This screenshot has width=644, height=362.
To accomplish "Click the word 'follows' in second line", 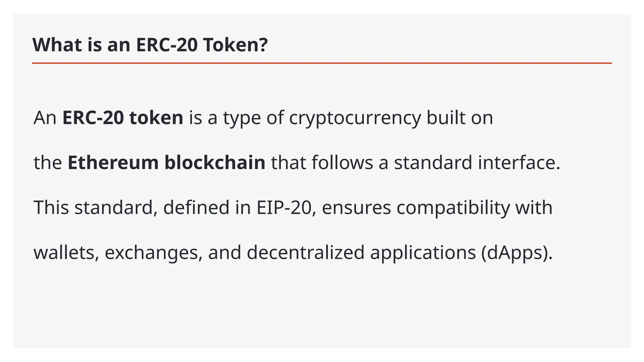I will 342,162.
